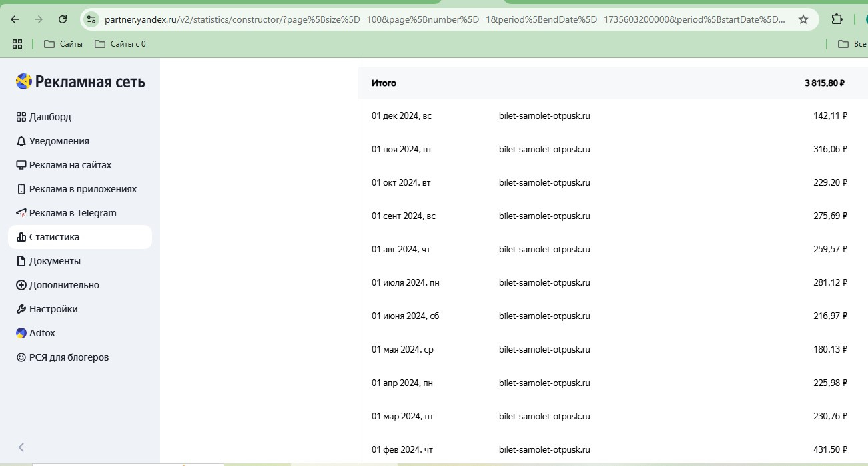
Task: Click the bar chart icon beside Статистика
Action: pyautogui.click(x=21, y=237)
